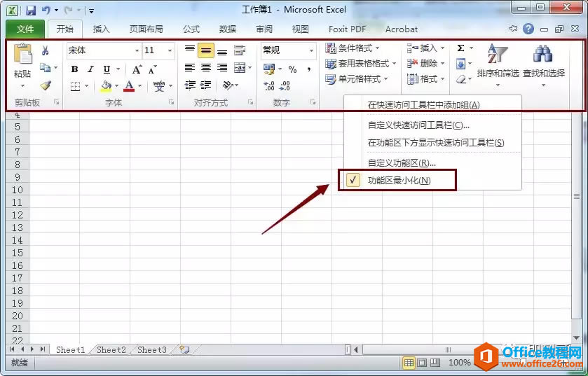Open the 宋体 font name dropdown
The height and width of the screenshot is (376, 588).
click(x=137, y=50)
